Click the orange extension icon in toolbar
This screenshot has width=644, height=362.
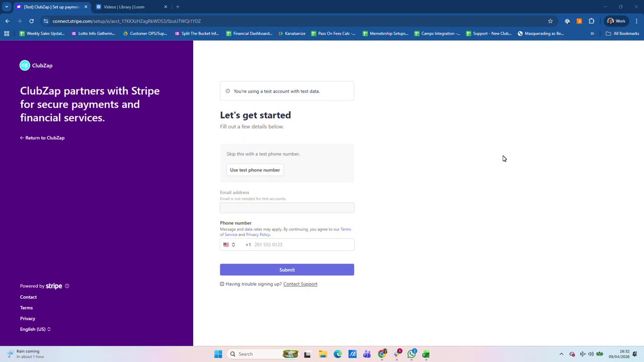click(x=579, y=21)
